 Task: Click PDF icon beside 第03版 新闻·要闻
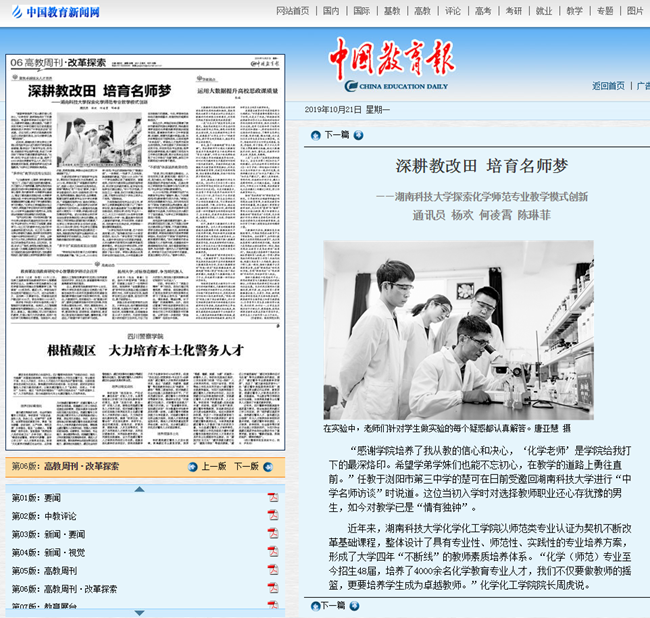(x=272, y=534)
